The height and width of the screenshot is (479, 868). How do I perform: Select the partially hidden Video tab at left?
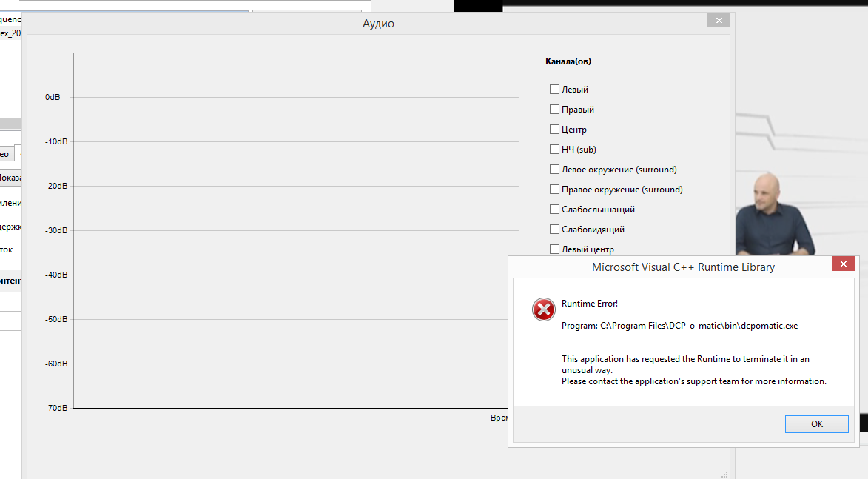coord(4,154)
